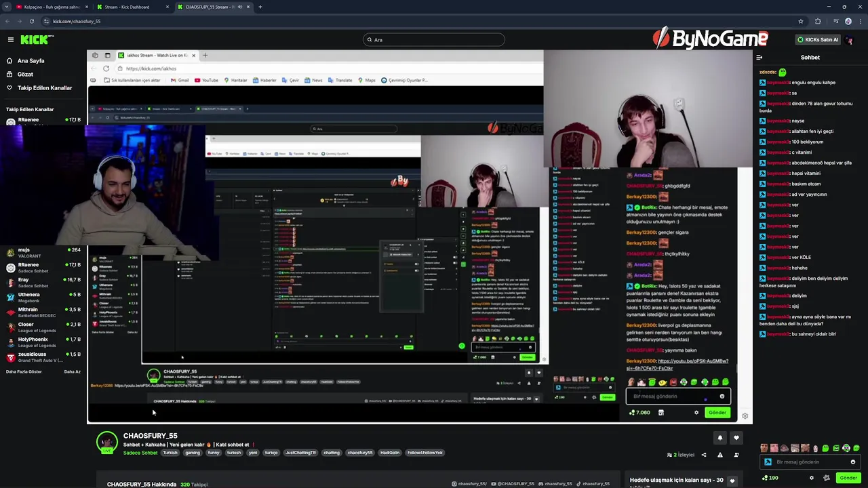
Task: Click YouTube bookmark in the streamed browser
Action: pos(207,80)
